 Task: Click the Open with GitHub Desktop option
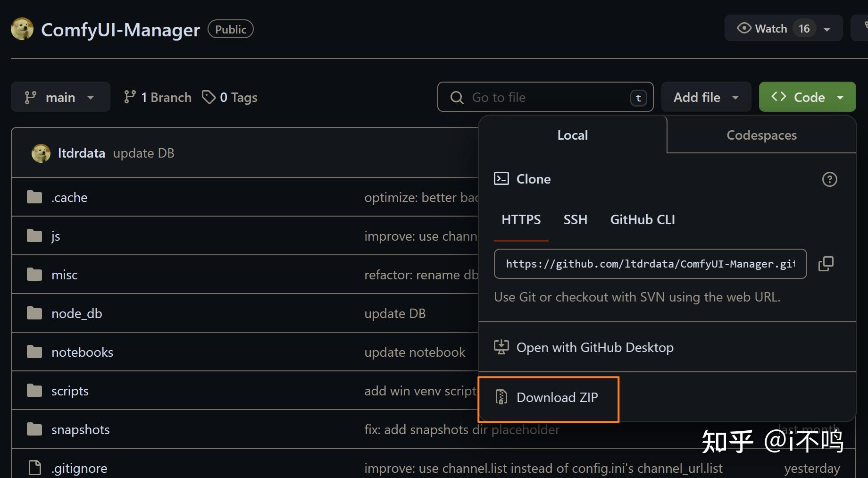pos(594,348)
